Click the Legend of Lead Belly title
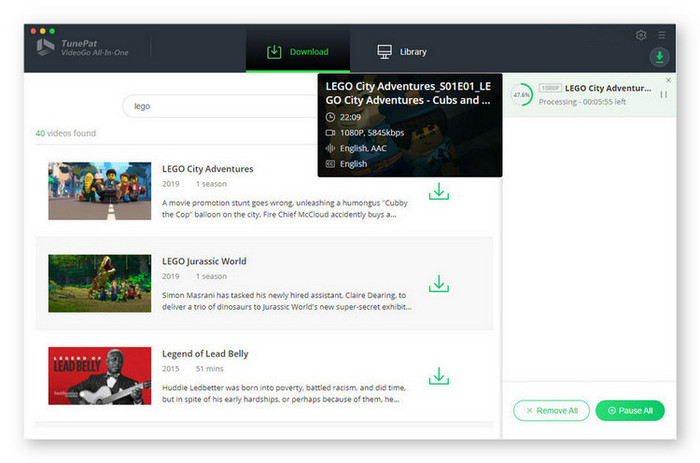Viewport: 700px width, 463px height. click(205, 354)
